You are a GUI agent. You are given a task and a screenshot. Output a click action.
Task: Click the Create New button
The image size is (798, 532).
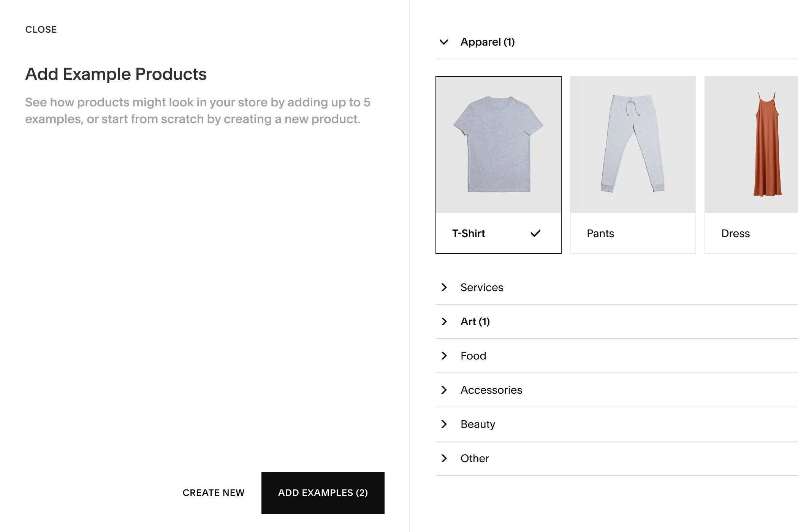(213, 493)
